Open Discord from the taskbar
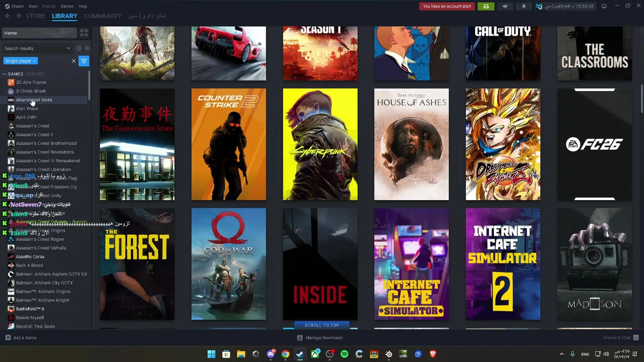This screenshot has width=644, height=362. click(271, 354)
